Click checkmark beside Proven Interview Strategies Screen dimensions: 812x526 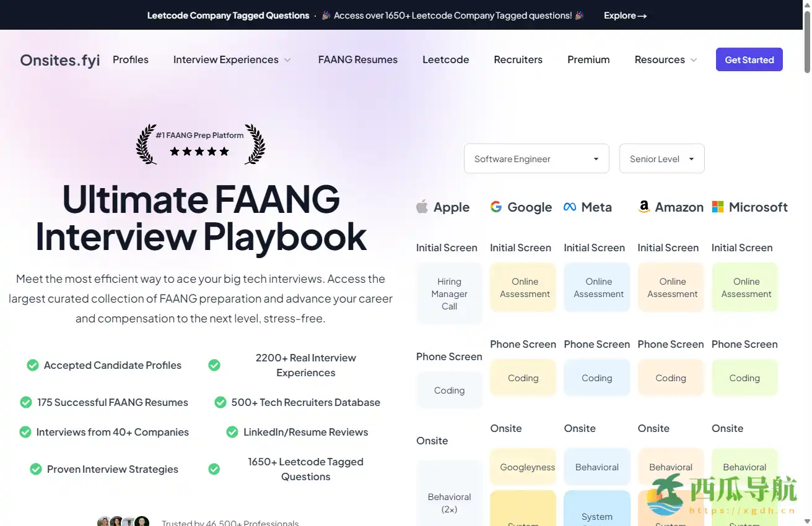click(36, 469)
